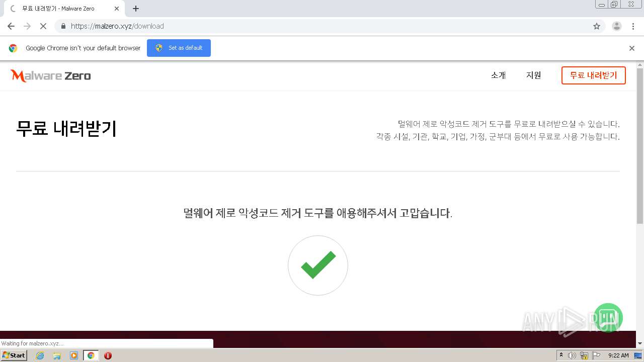Launch Internet Explorer from taskbar
Viewport: 644px width, 362px height.
coord(40,355)
